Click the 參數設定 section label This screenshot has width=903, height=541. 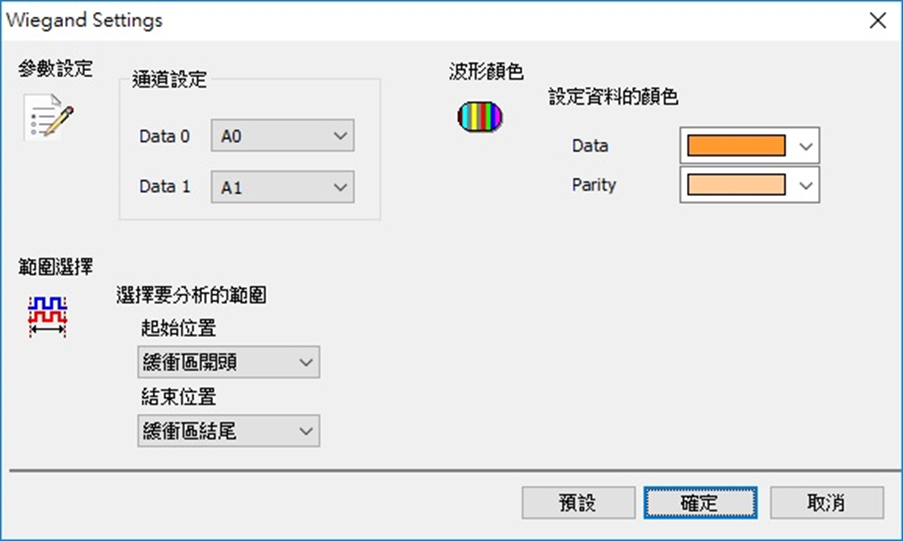coord(55,69)
